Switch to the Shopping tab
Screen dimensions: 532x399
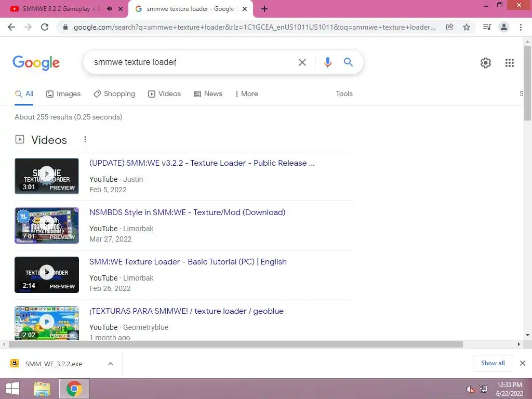tap(114, 94)
